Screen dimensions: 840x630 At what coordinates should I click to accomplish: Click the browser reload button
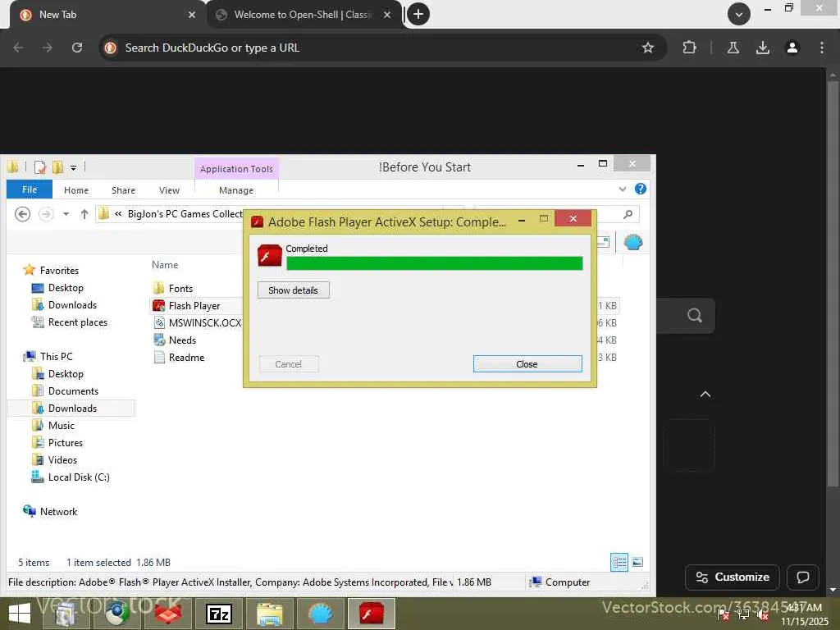(x=77, y=48)
